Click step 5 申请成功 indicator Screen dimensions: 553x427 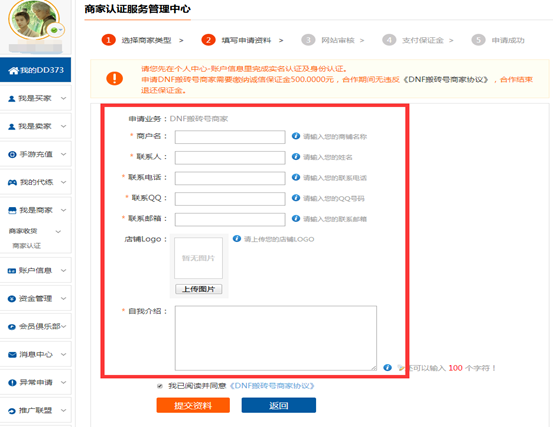(498, 40)
